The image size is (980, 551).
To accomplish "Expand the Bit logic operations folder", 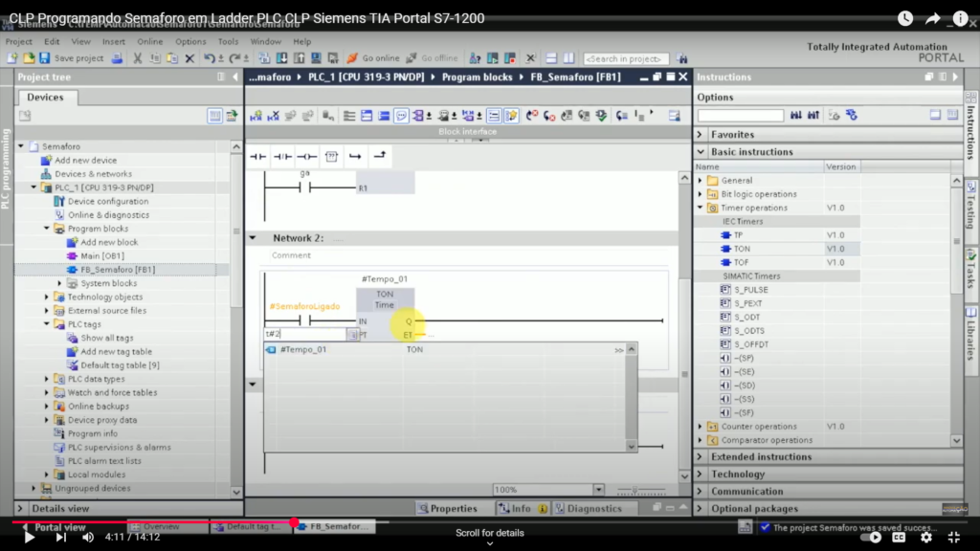I will [x=701, y=194].
